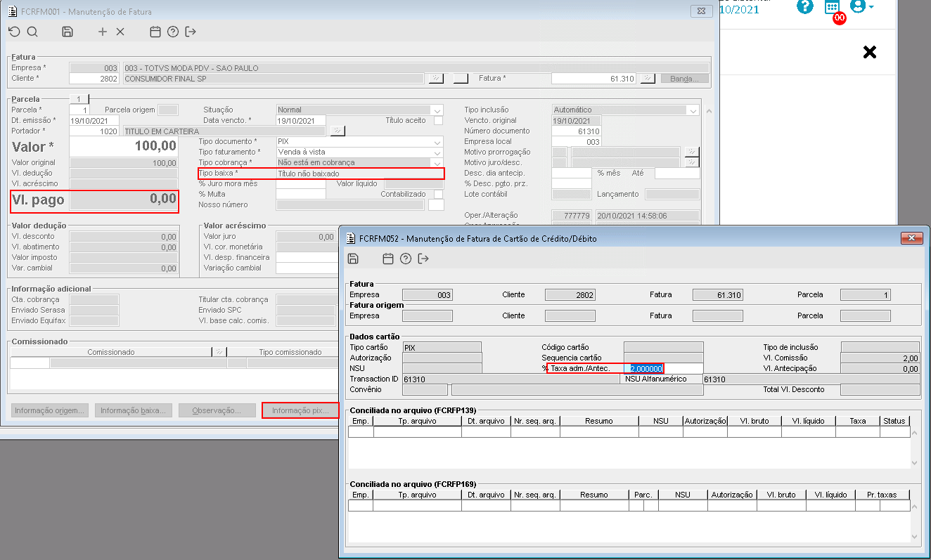This screenshot has width=931, height=560.
Task: Click the % Multa field
Action: [x=301, y=195]
